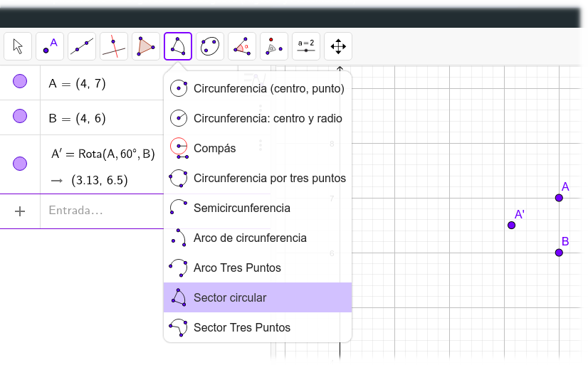Select the Line through two points tool
The image size is (588, 365).
point(82,46)
